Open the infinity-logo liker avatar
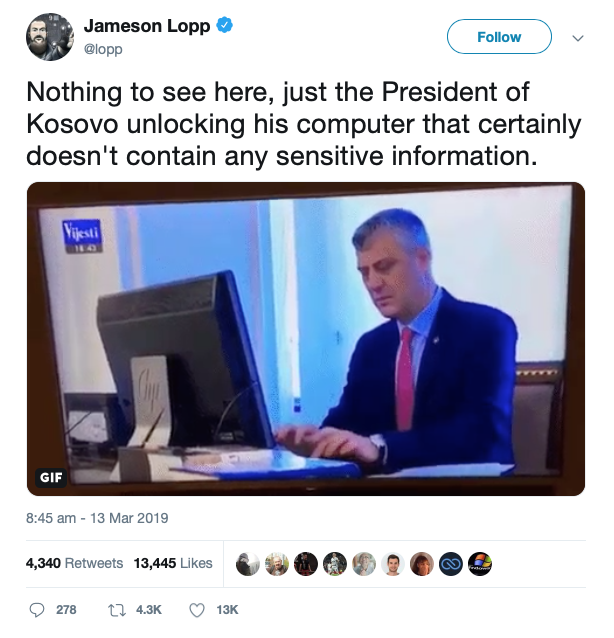This screenshot has width=614, height=638. [451, 564]
